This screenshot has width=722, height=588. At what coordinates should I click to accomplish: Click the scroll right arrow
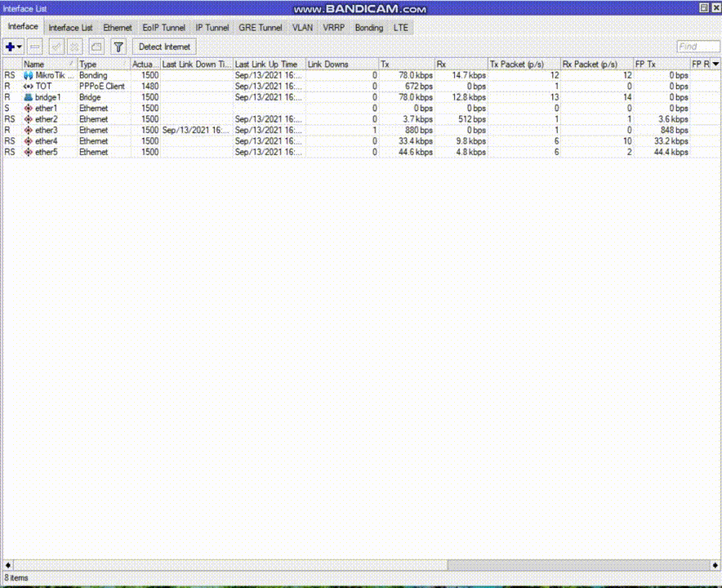pyautogui.click(x=715, y=565)
